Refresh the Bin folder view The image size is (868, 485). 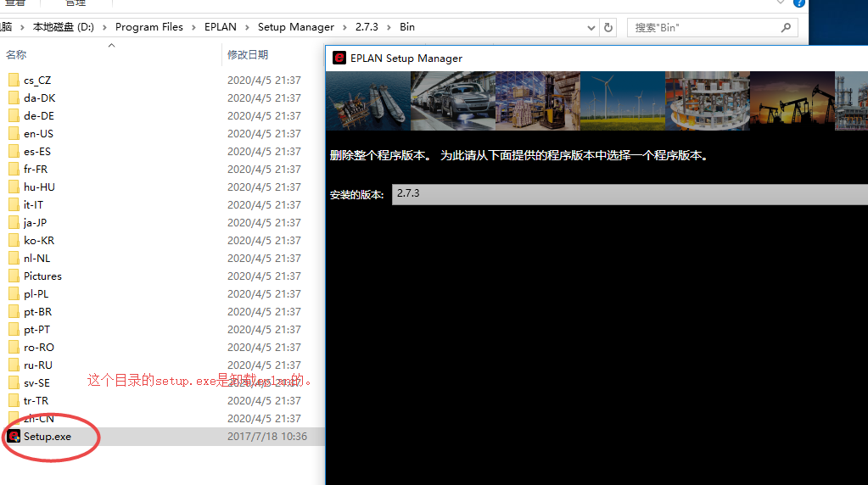pyautogui.click(x=608, y=27)
